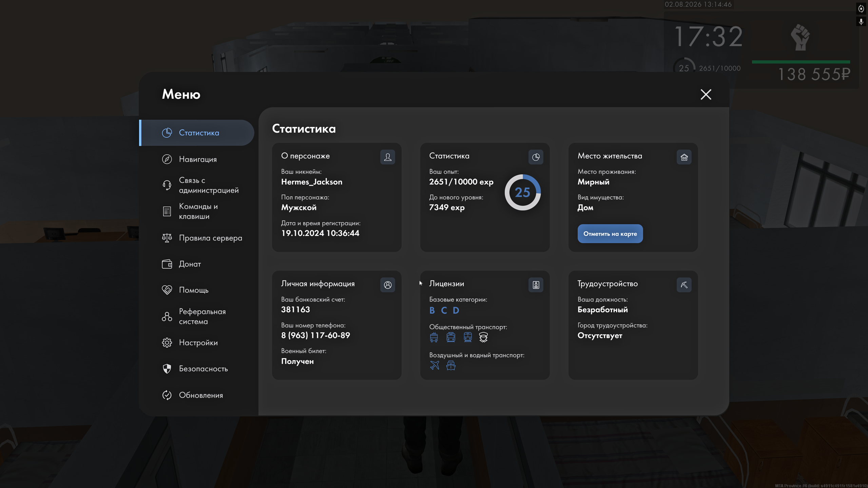Click the green health bar in HUD

801,62
